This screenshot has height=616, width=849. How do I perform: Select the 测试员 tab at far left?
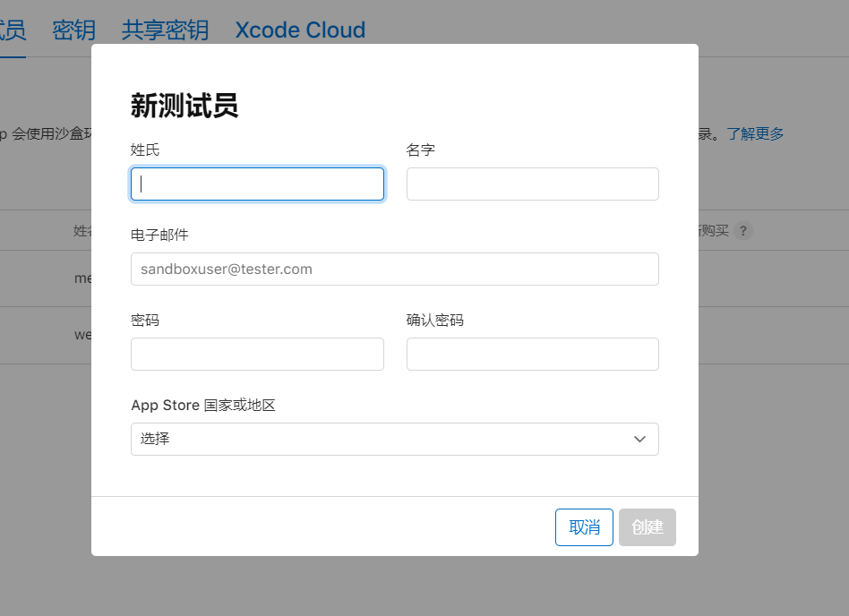pos(12,30)
